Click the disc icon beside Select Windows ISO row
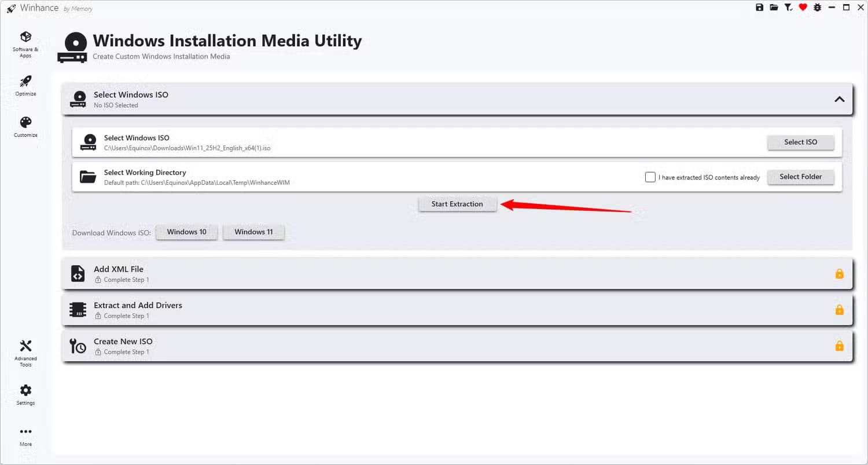868x465 pixels. (x=88, y=142)
